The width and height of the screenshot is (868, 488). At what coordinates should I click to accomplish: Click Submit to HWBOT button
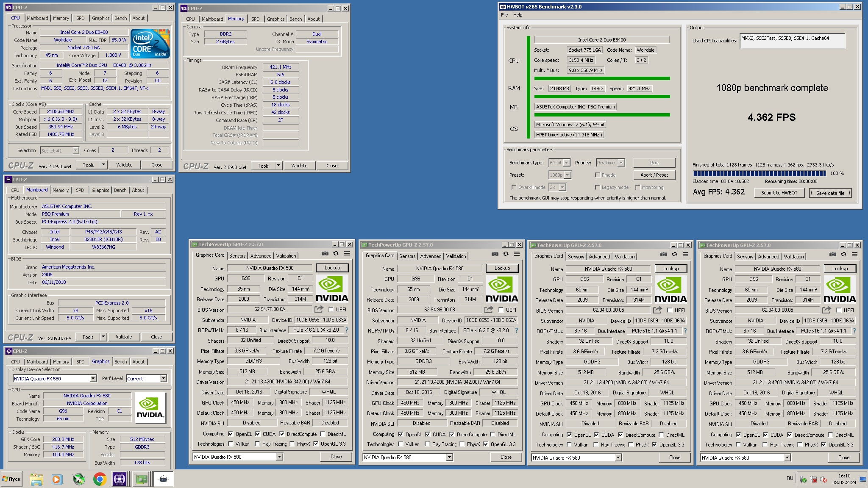[779, 193]
